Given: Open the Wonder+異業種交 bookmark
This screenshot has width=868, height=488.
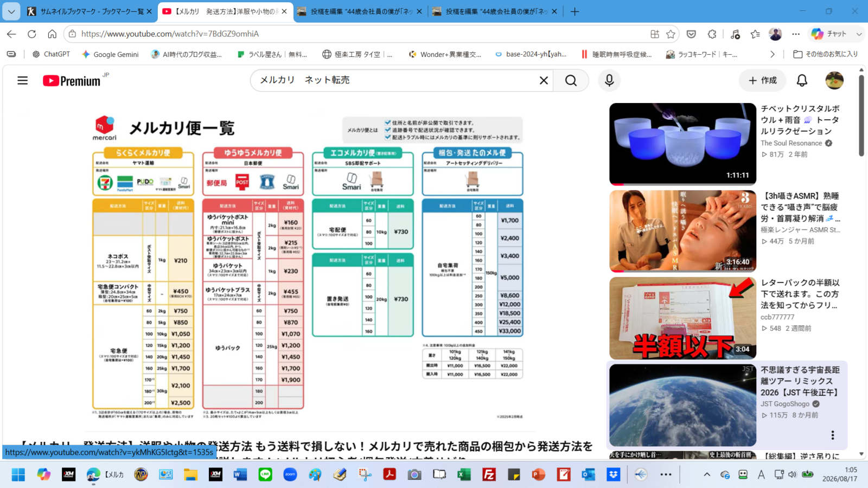Looking at the screenshot, I should 445,54.
